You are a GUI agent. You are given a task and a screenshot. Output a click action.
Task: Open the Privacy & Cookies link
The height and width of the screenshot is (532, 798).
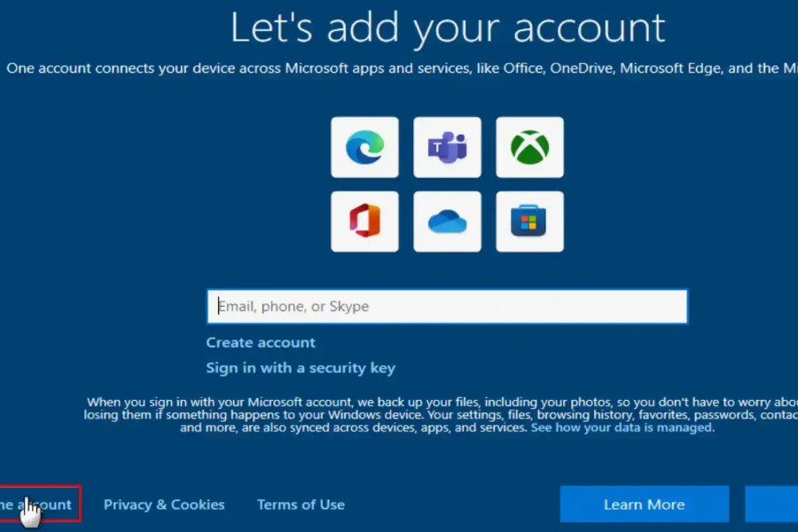(x=164, y=505)
